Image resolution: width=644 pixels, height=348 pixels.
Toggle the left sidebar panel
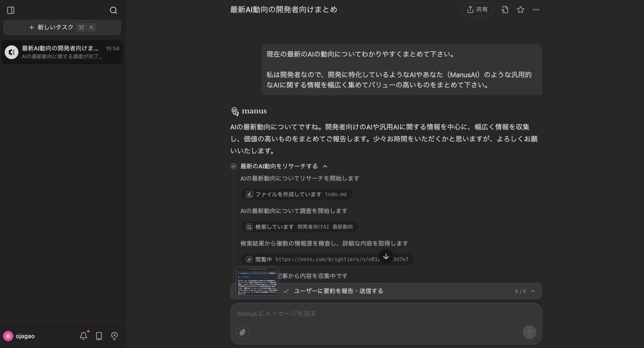pos(10,10)
